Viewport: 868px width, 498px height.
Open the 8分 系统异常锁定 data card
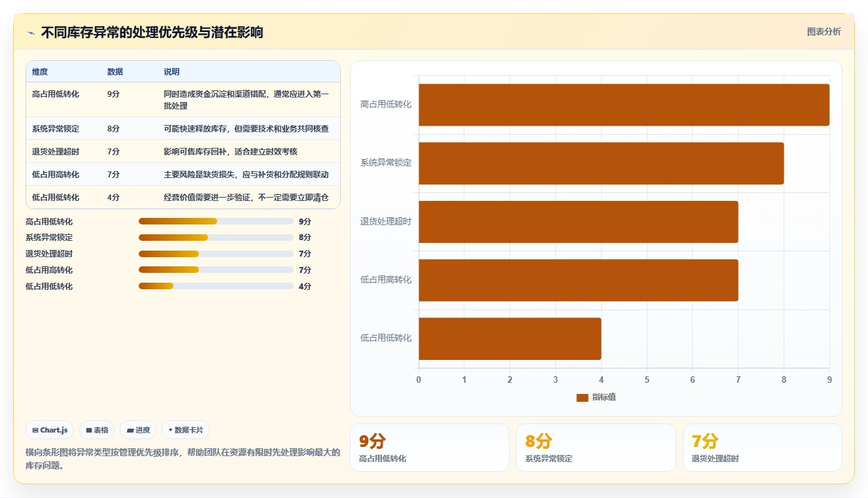pos(596,448)
